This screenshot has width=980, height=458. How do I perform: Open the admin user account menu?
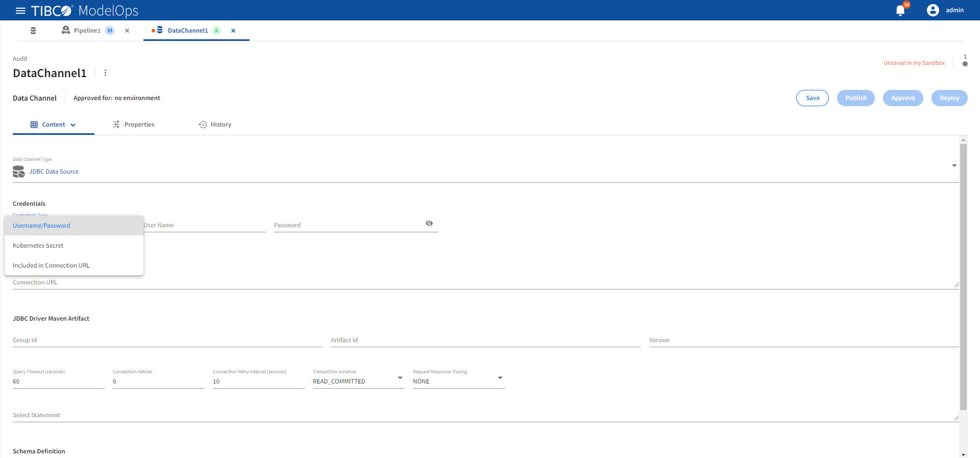point(945,10)
